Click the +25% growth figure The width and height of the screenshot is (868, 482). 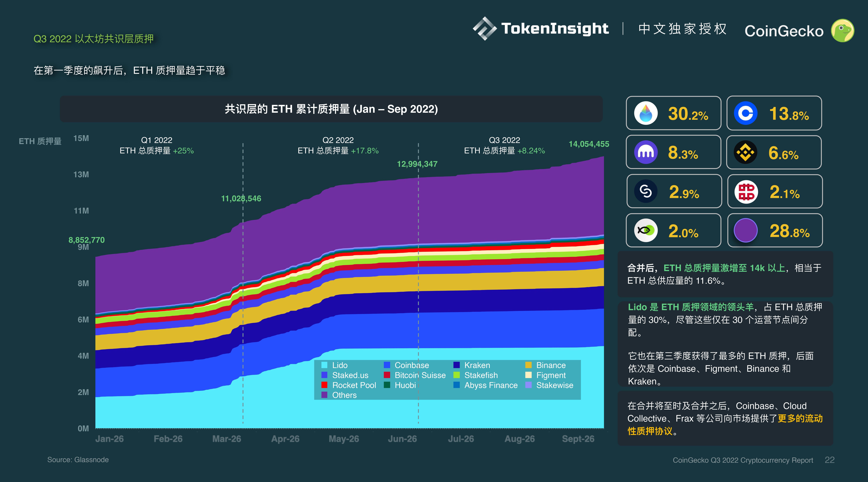(x=183, y=151)
